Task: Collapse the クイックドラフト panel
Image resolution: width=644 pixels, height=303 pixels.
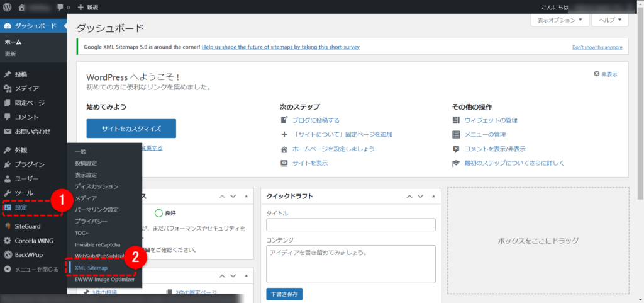Action: [433, 196]
